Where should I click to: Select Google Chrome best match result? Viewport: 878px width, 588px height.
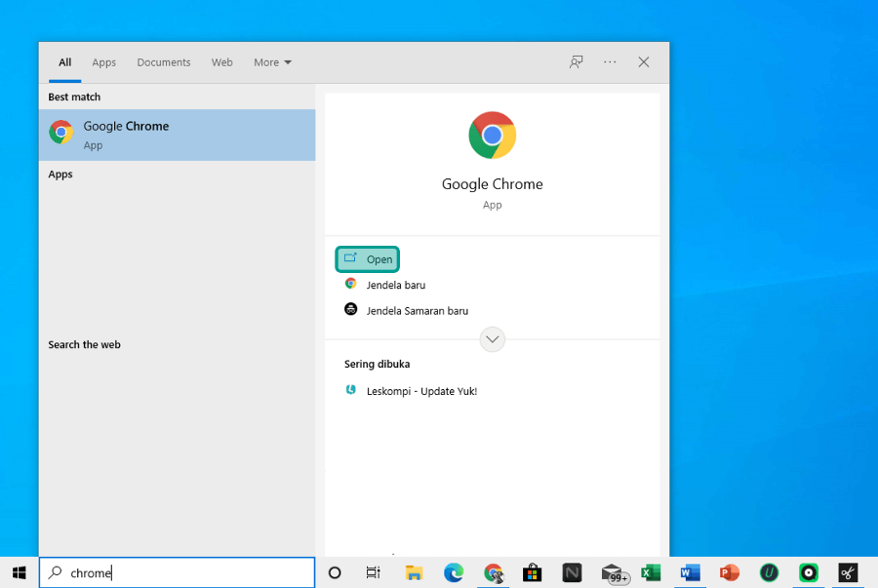[x=177, y=135]
